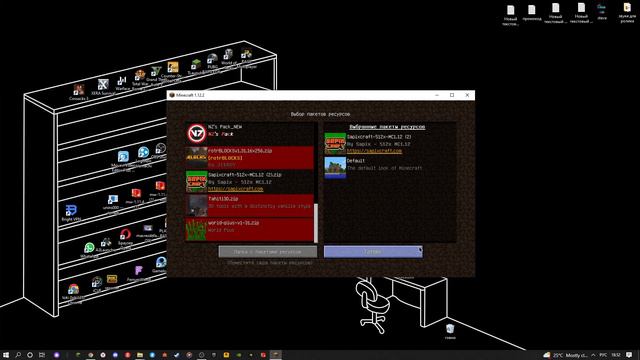This screenshot has height=360, width=640.
Task: Switch the keyboard language indicator
Action: 603,355
